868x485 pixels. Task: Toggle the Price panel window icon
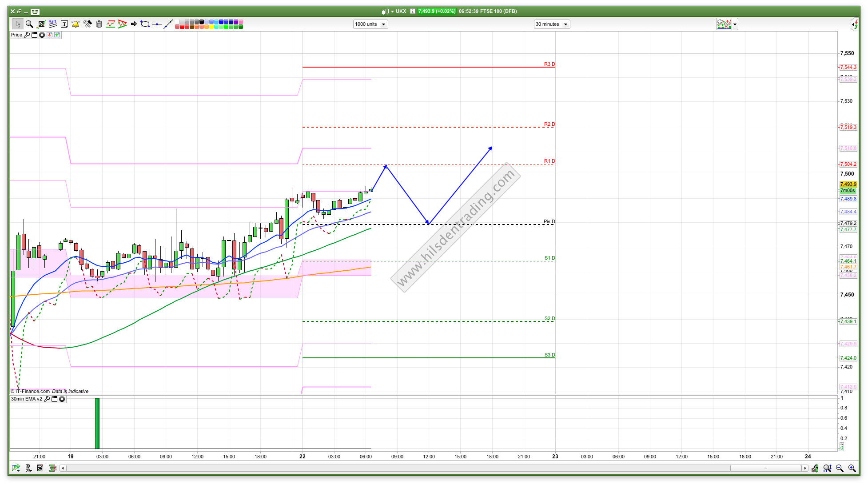(34, 35)
